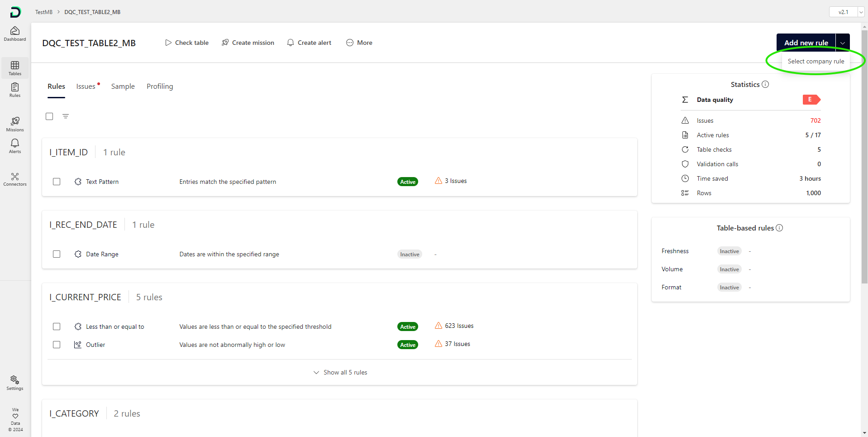This screenshot has width=868, height=437.
Task: Click the I_REC_END_DATE column heading
Action: (83, 225)
